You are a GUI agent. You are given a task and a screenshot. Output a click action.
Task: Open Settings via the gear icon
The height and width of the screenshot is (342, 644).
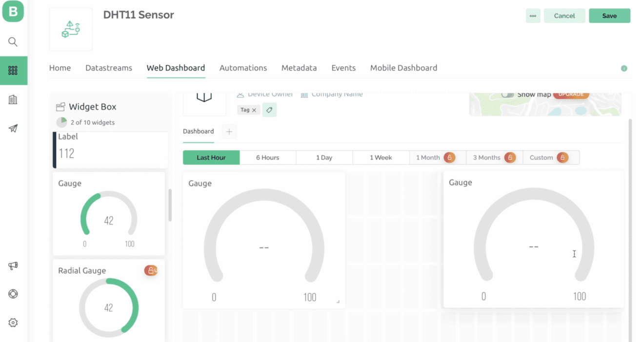coord(13,322)
